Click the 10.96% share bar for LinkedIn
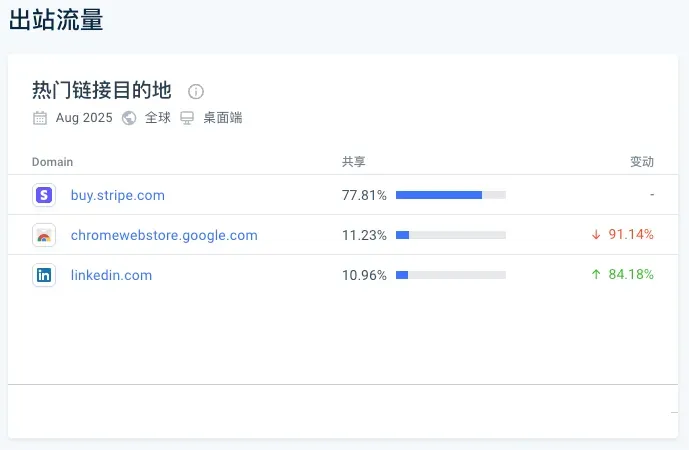This screenshot has height=450, width=689. [x=451, y=275]
